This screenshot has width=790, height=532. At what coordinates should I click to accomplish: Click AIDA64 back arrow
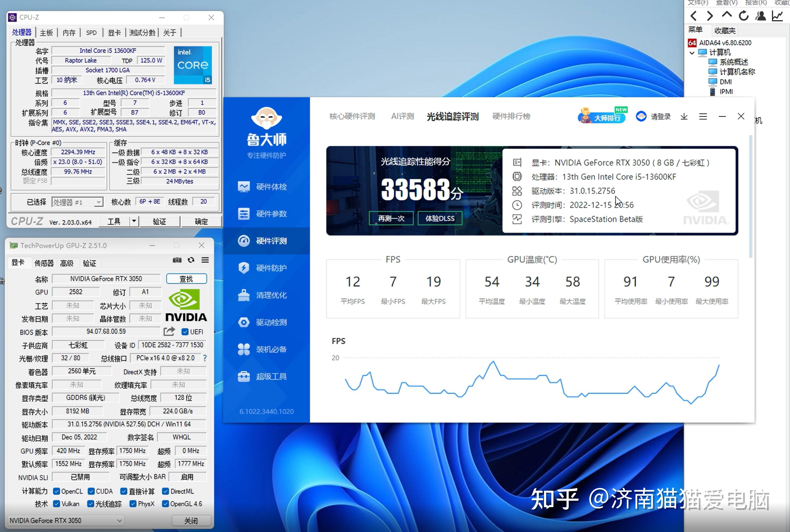tap(694, 16)
